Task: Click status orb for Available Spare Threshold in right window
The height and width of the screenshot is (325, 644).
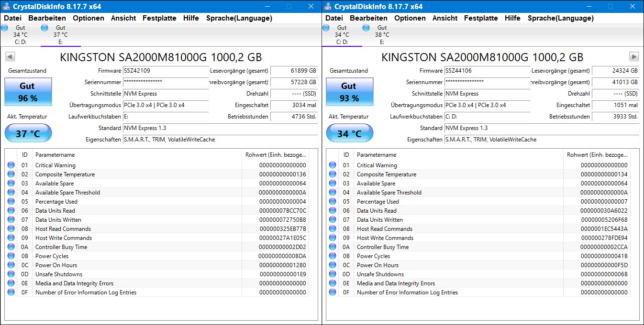Action: 333,193
